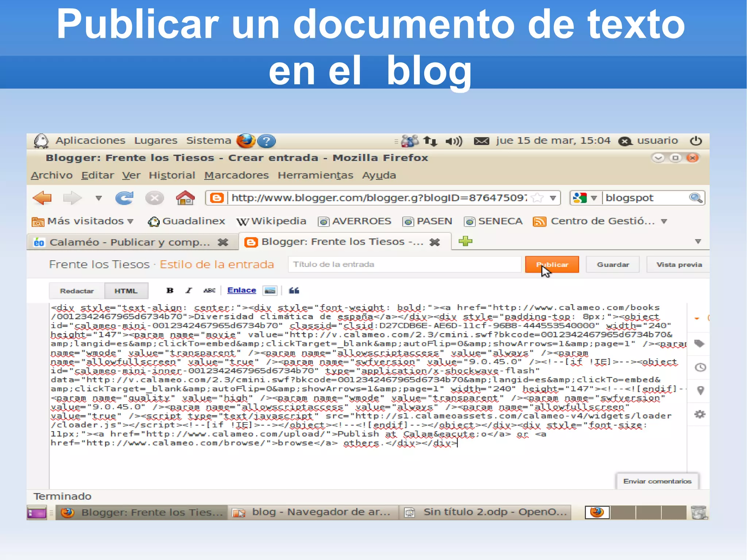
Task: Click the Firefox back arrow button
Action: click(x=42, y=198)
